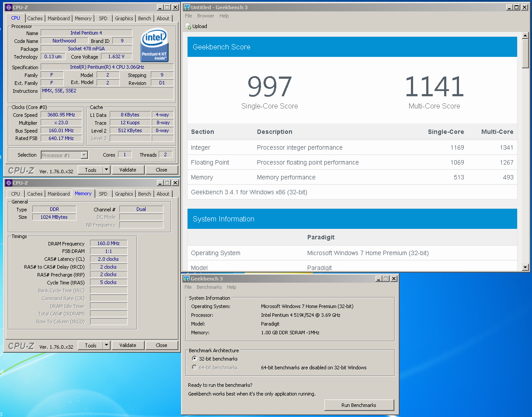Click the Tools button in the CPU tab window

point(90,170)
